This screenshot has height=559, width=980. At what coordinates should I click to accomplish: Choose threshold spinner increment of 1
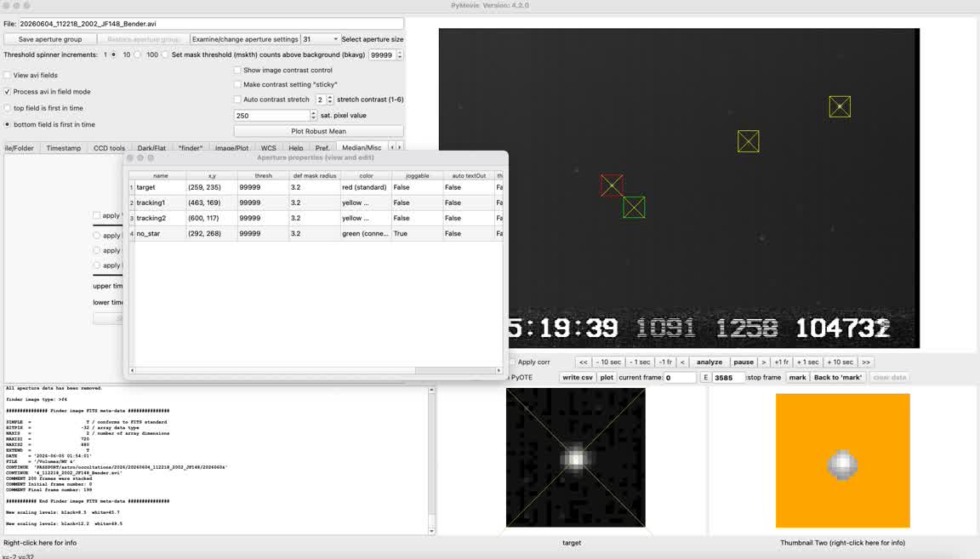click(114, 55)
